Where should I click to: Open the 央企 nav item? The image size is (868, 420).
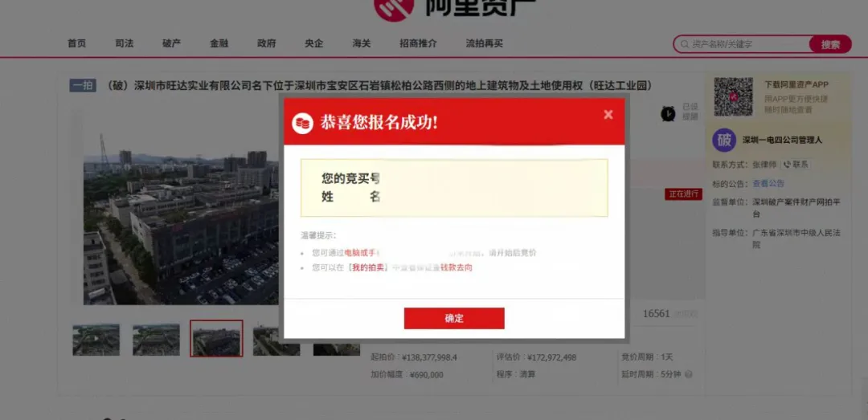click(x=314, y=43)
